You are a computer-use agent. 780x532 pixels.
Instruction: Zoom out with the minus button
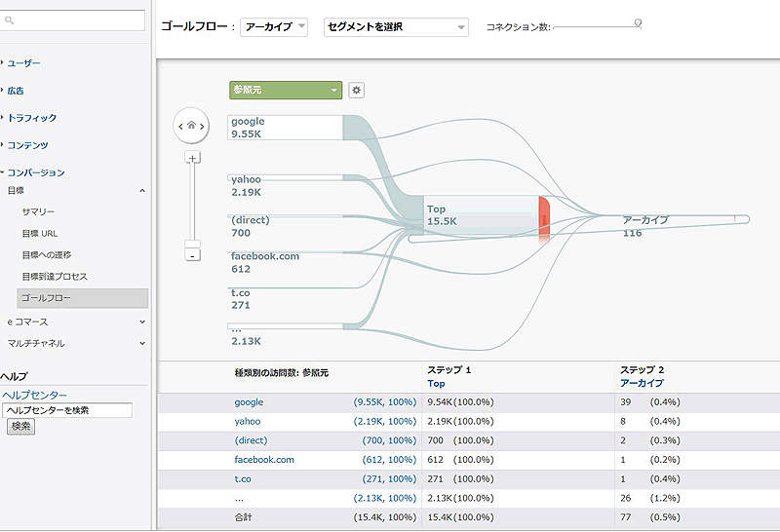(193, 254)
